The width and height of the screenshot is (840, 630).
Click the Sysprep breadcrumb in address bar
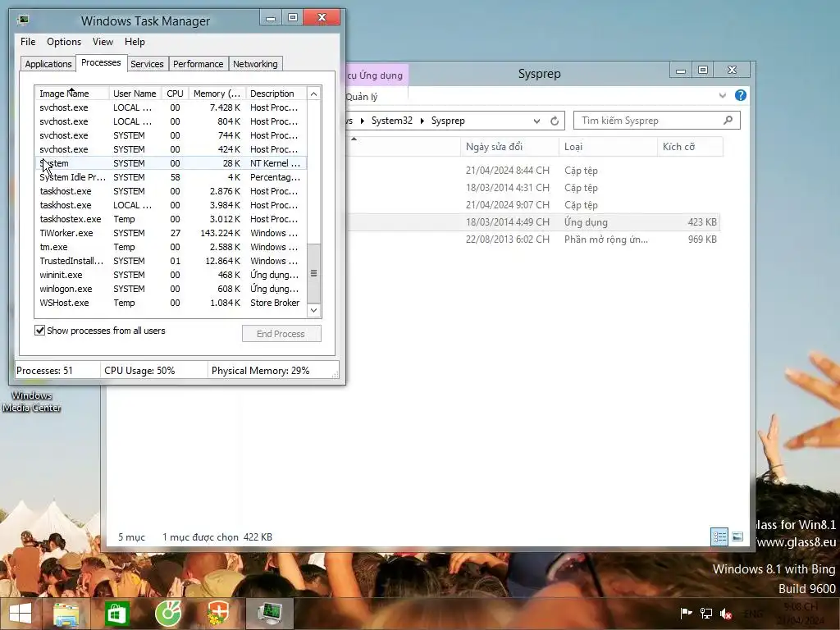pyautogui.click(x=448, y=121)
